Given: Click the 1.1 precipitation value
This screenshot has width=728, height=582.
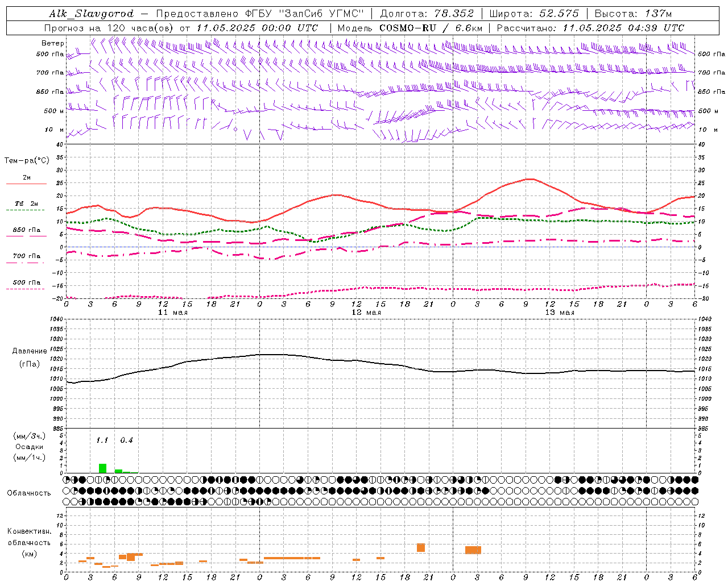Looking at the screenshot, I should (102, 440).
